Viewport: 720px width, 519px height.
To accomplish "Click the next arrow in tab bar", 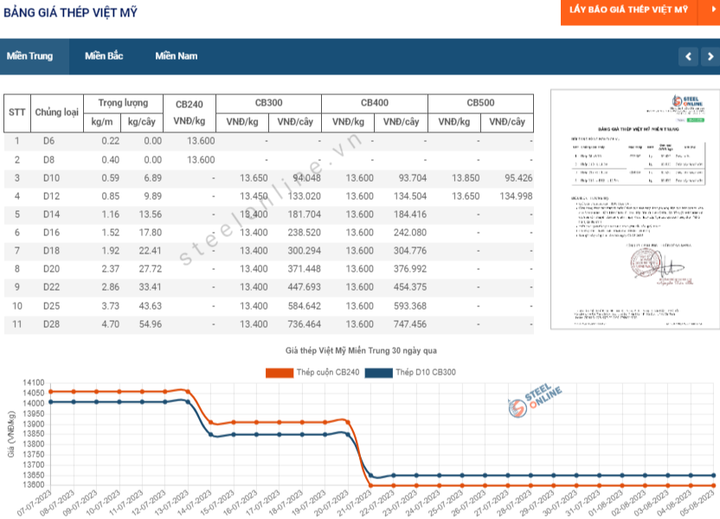I will [x=710, y=56].
